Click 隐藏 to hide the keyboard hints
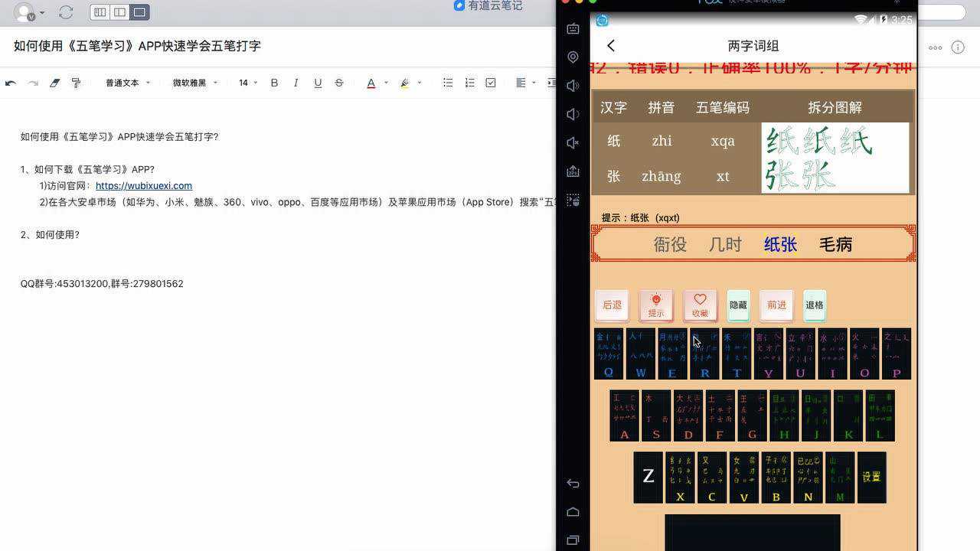Viewport: 980px width, 551px height. click(x=738, y=305)
